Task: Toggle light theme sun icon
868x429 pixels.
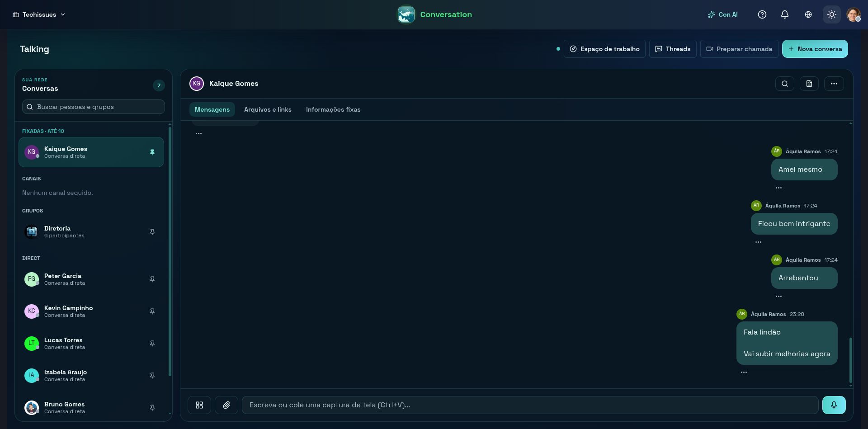Action: pyautogui.click(x=832, y=14)
